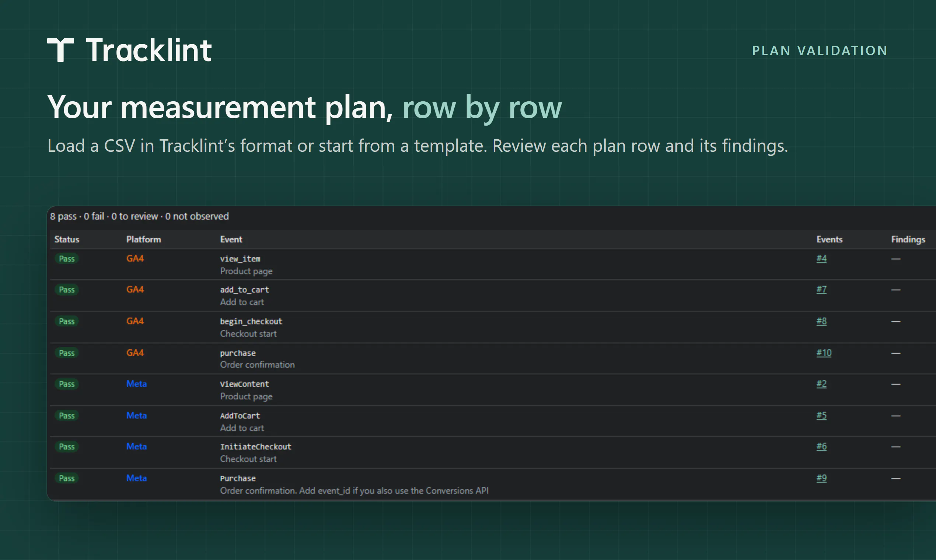Open event link #4 for view_item

coord(821,259)
